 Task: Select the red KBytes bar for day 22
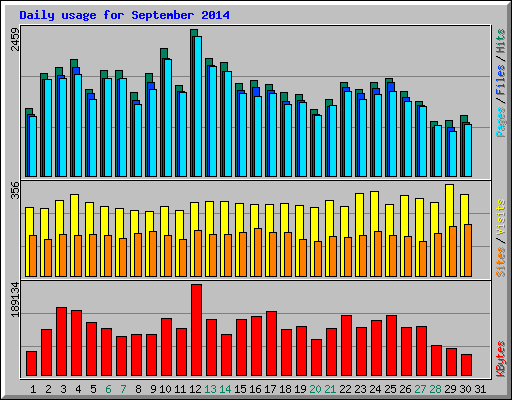coord(346,346)
